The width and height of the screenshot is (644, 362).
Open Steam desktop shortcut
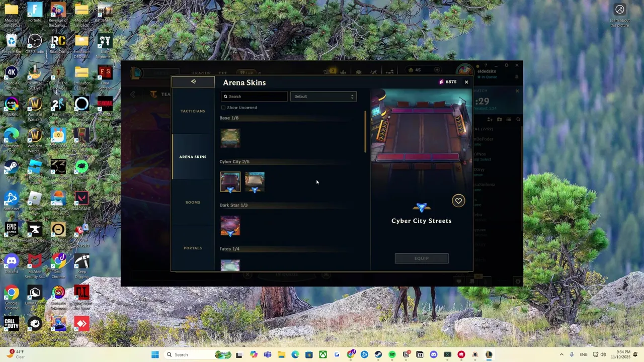[x=11, y=169]
